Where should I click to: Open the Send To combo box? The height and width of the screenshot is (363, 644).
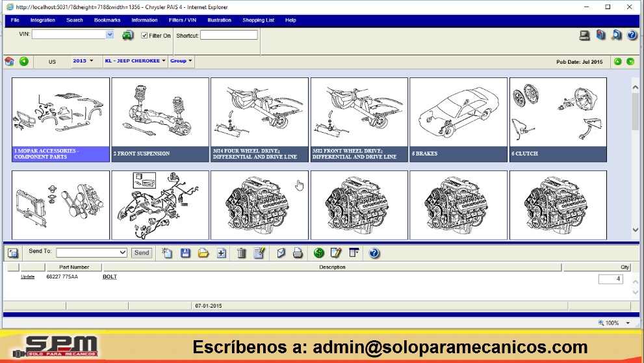(x=92, y=252)
